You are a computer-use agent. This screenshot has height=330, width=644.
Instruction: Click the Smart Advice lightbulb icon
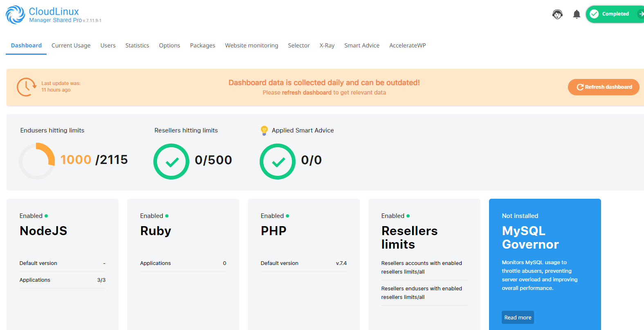[264, 130]
